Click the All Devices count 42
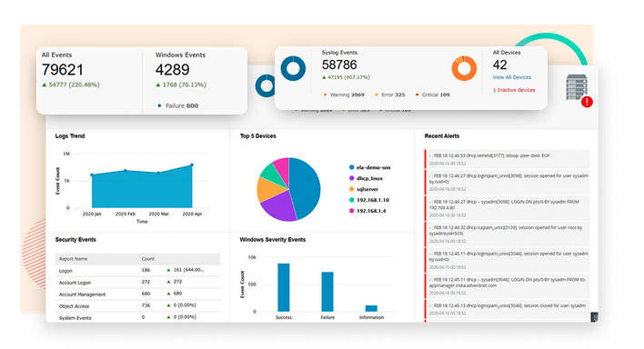The image size is (644, 349). point(500,65)
